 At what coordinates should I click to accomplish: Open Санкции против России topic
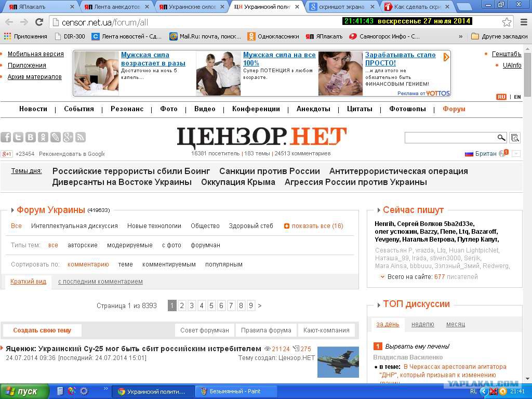270,171
